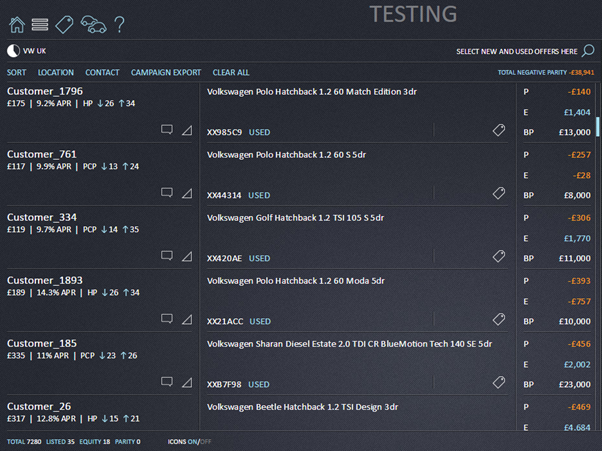The height and width of the screenshot is (451, 602).
Task: Filter by EQUITY 18 in status bar
Action: 95,441
